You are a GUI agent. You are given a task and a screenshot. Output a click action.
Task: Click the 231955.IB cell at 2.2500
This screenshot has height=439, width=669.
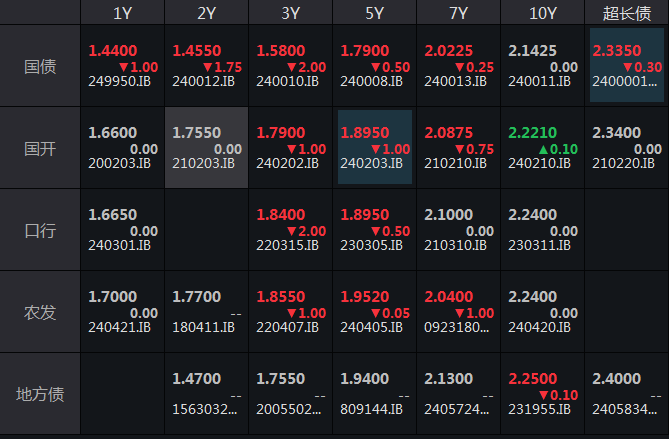[x=542, y=394]
